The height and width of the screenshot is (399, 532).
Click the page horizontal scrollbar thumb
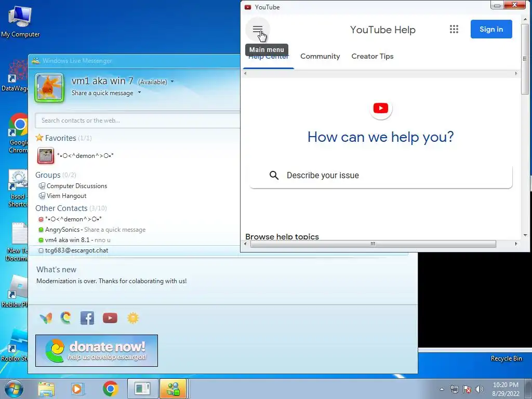pos(373,244)
